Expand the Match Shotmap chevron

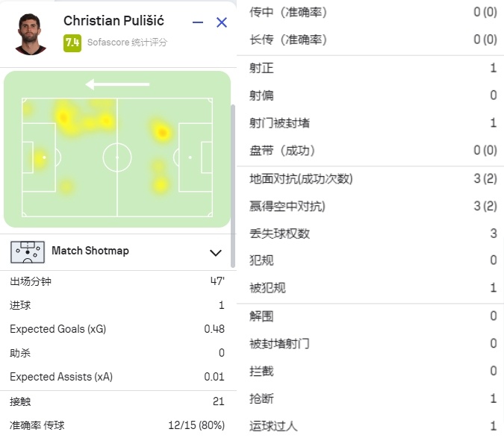215,253
